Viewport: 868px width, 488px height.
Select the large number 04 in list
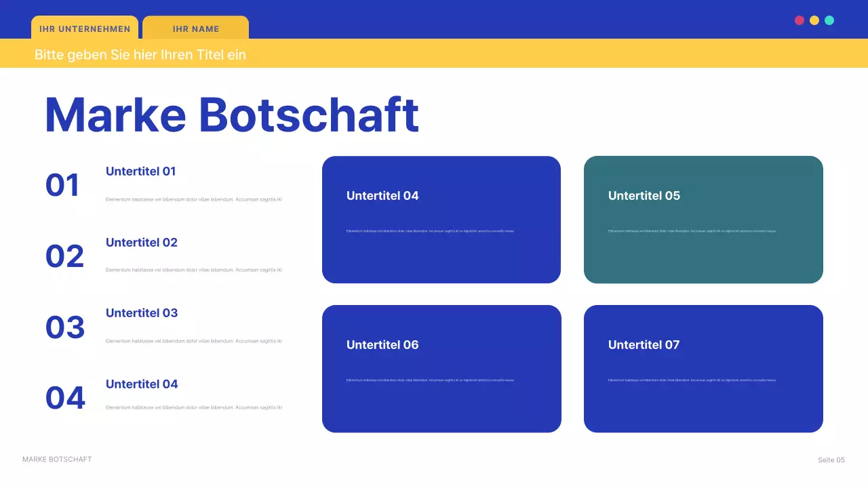pos(65,398)
